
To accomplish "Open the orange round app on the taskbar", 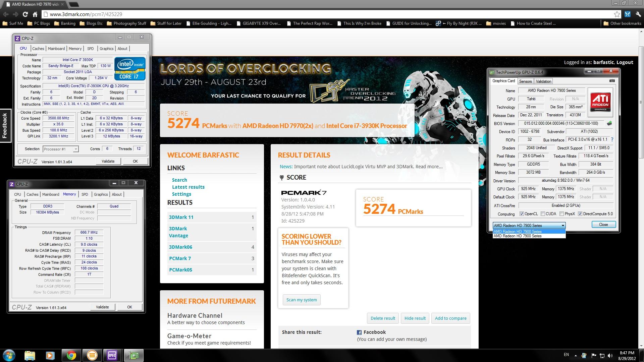I will (92, 355).
